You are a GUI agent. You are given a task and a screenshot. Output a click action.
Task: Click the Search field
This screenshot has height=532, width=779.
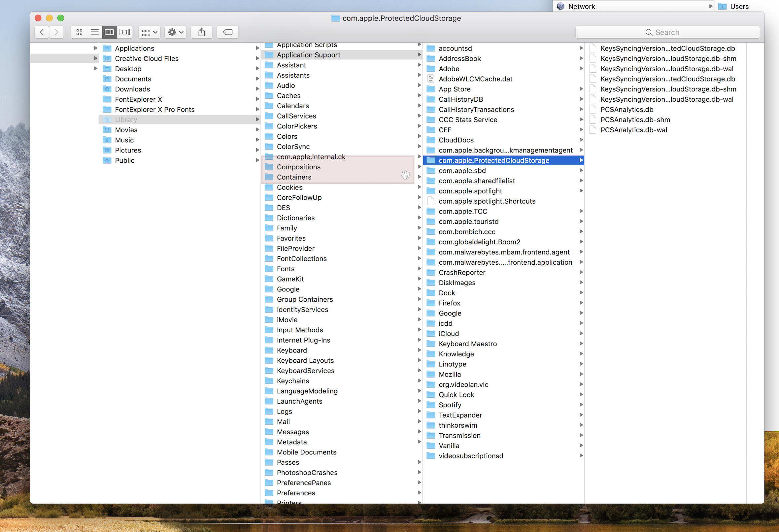coord(667,32)
